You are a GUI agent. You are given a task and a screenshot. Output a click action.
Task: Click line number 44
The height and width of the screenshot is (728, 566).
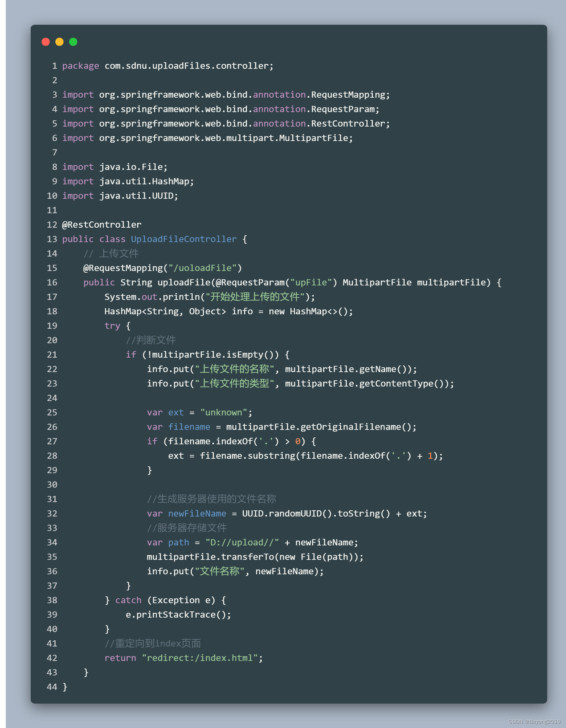pos(52,687)
